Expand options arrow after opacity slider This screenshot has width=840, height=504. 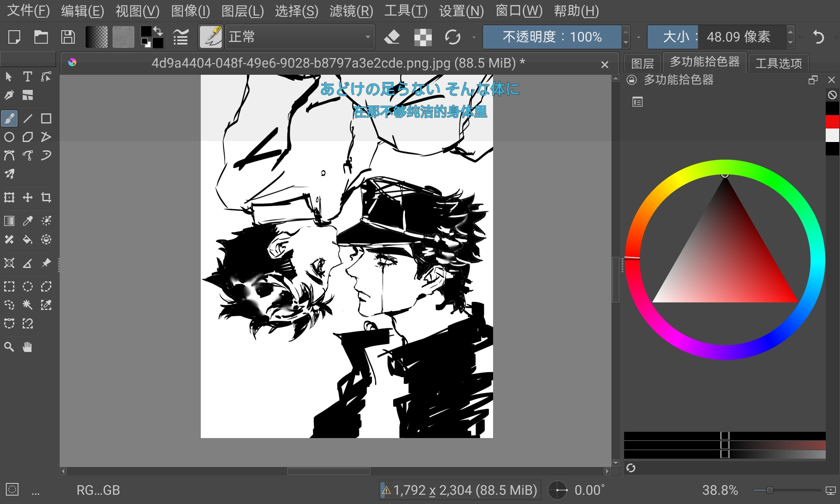[638, 37]
